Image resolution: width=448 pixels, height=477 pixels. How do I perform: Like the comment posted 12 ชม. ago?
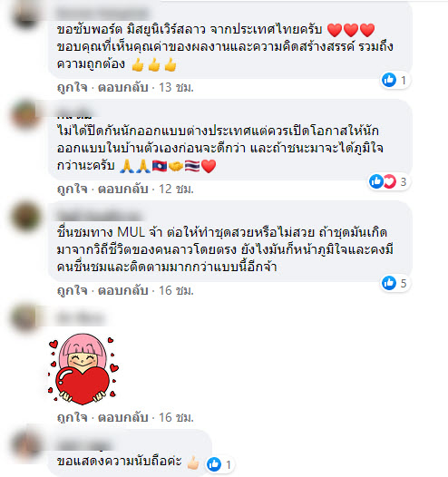(x=72, y=189)
